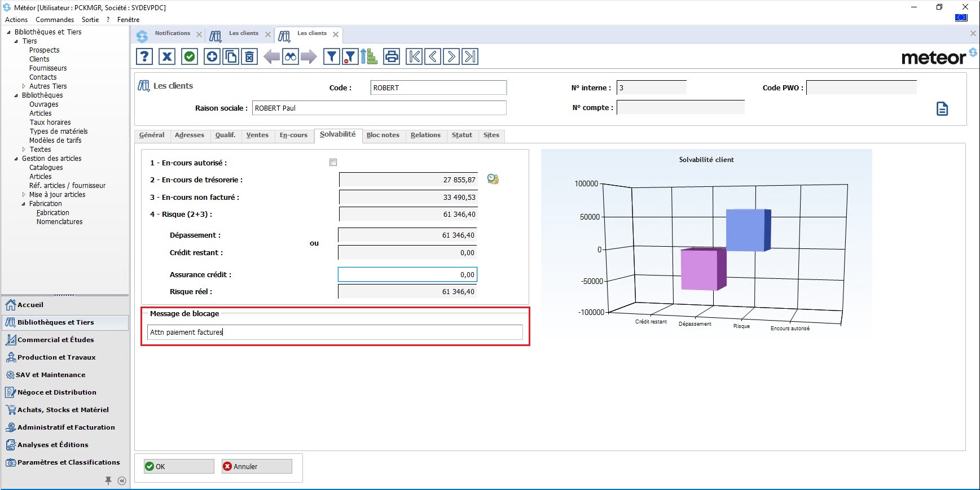Switch to the Général tab

pyautogui.click(x=152, y=135)
